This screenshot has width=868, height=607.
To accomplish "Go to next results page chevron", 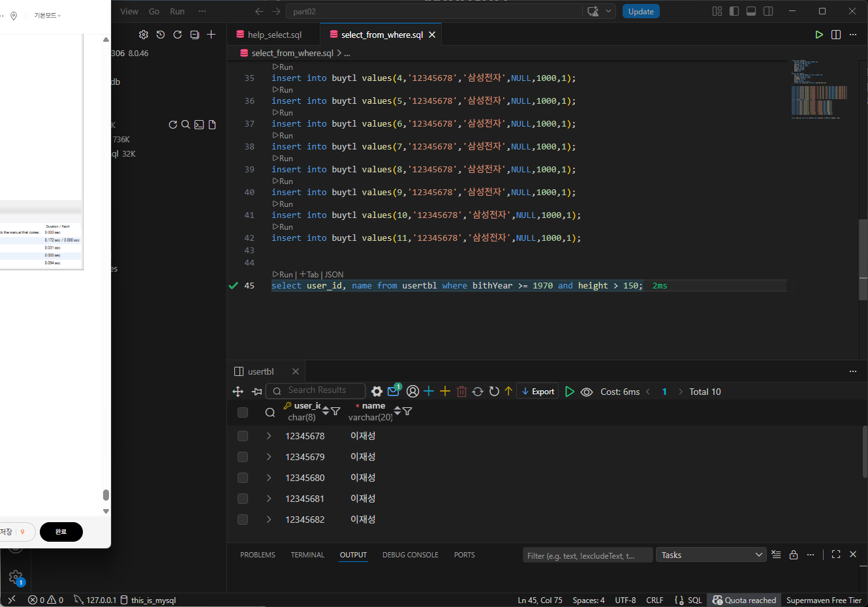I will [x=681, y=392].
